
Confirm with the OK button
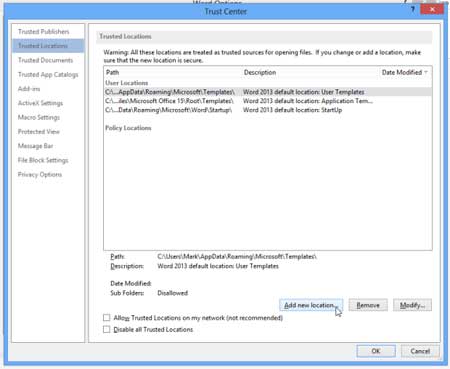(x=376, y=351)
